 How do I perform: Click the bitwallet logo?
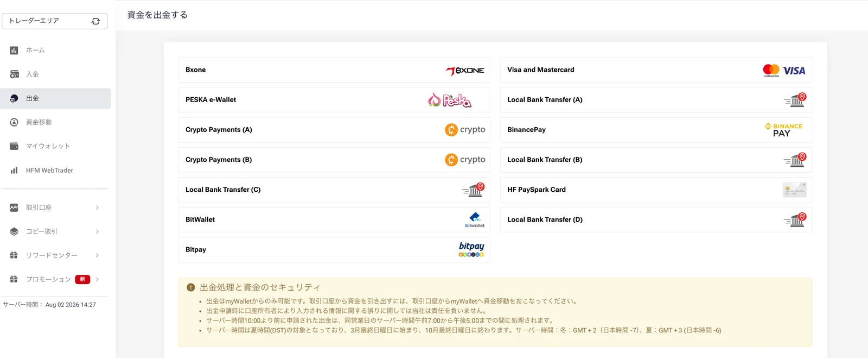tap(475, 220)
